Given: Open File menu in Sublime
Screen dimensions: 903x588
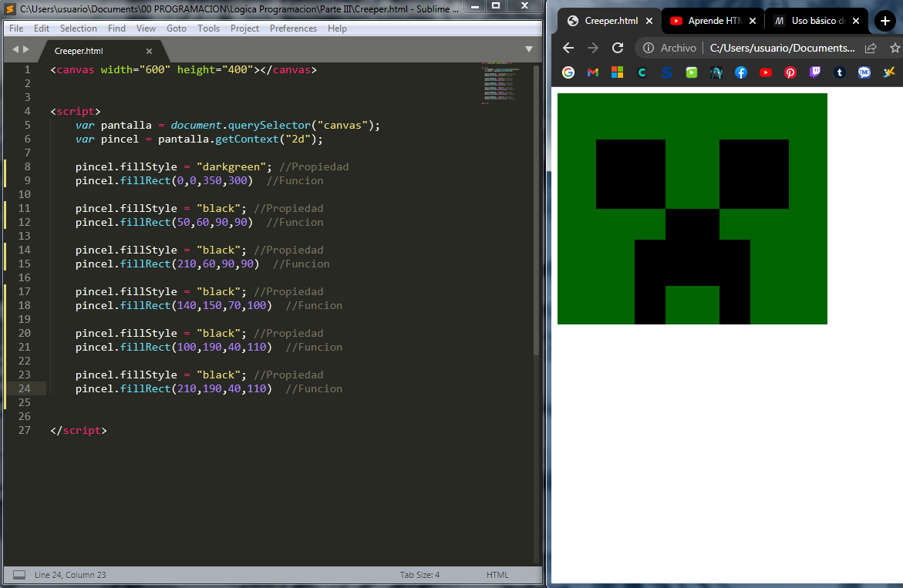Looking at the screenshot, I should pyautogui.click(x=16, y=29).
